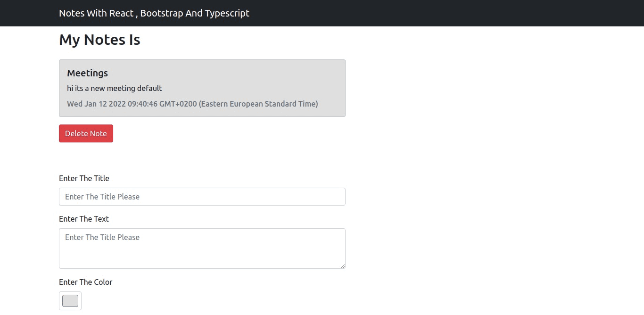Click the "Enter The Title" label
Image resolution: width=644 pixels, height=315 pixels.
(x=84, y=178)
